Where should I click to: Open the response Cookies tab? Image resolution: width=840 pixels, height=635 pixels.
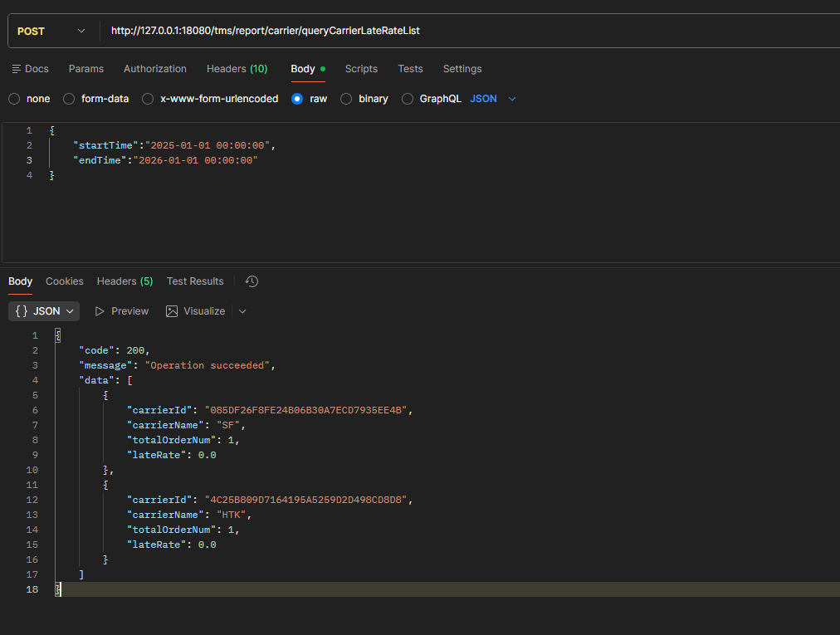[x=65, y=281]
